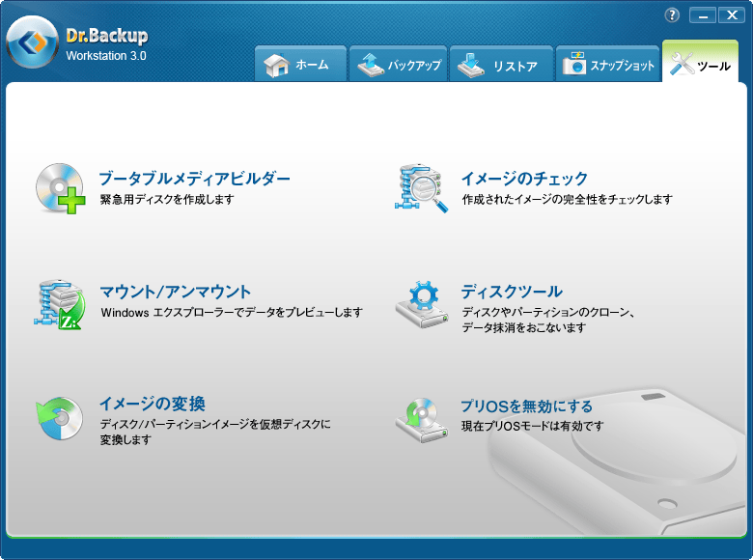
Task: Open ディスクツール link
Action: (512, 292)
